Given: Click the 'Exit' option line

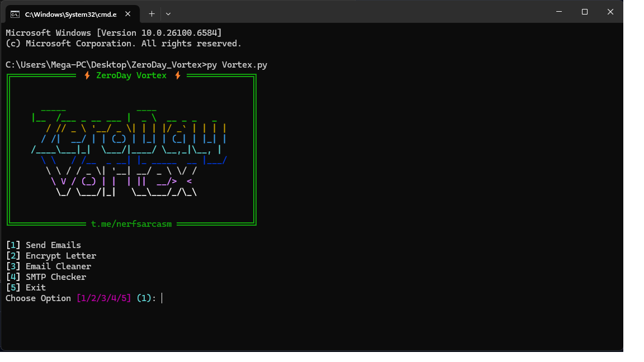Looking at the screenshot, I should tap(26, 288).
